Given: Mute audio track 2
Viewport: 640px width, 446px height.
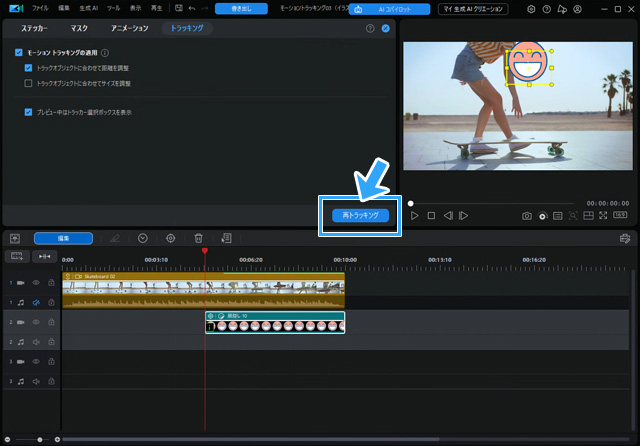Looking at the screenshot, I should point(36,342).
